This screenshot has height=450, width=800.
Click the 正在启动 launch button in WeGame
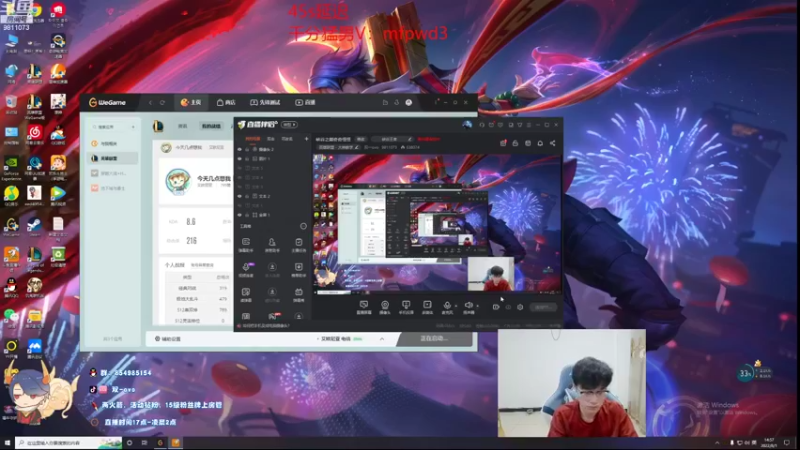pos(434,339)
